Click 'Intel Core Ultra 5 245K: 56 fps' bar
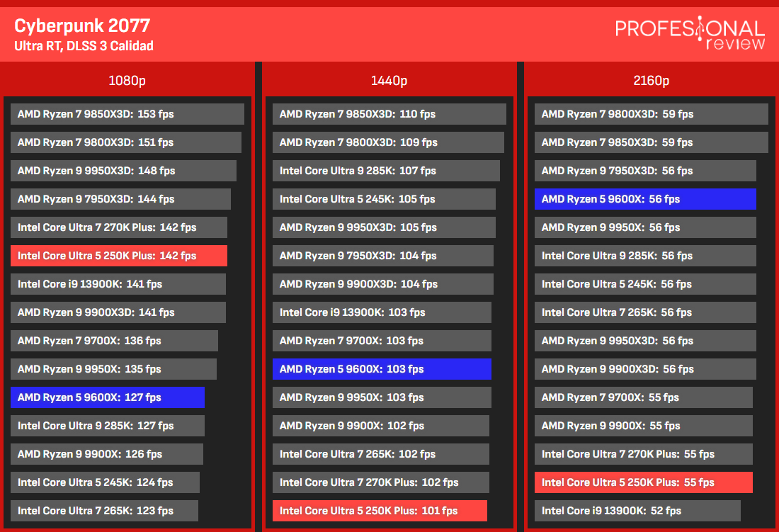The width and height of the screenshot is (779, 532). [x=645, y=283]
